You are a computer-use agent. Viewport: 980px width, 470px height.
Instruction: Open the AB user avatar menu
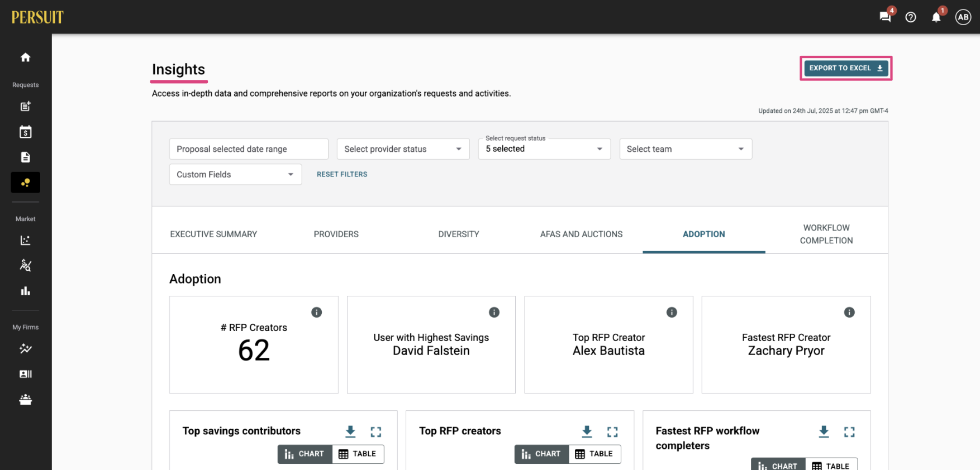(963, 17)
